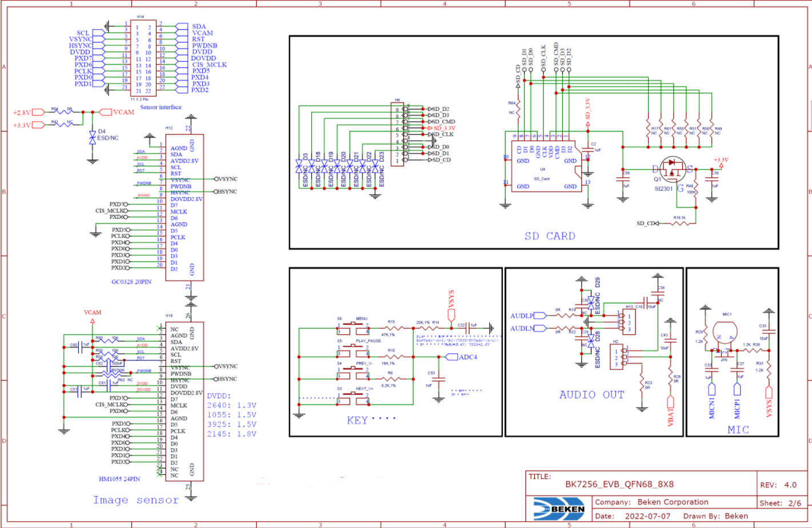Select the red SD_3.3V label at H6
Image resolution: width=812 pixels, height=528 pixels.
pos(444,128)
